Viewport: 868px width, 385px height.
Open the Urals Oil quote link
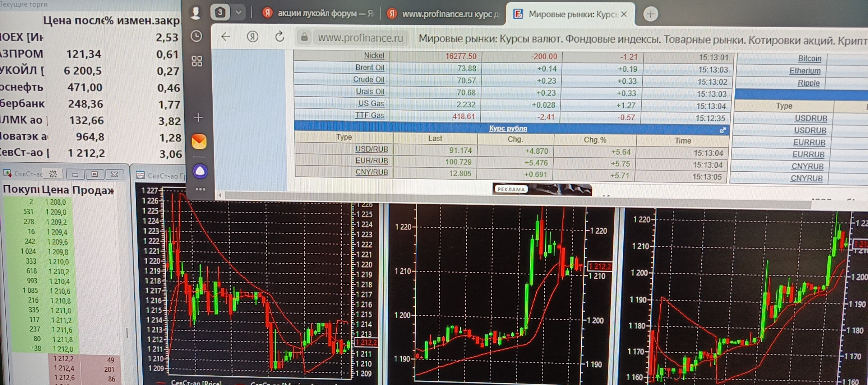370,92
